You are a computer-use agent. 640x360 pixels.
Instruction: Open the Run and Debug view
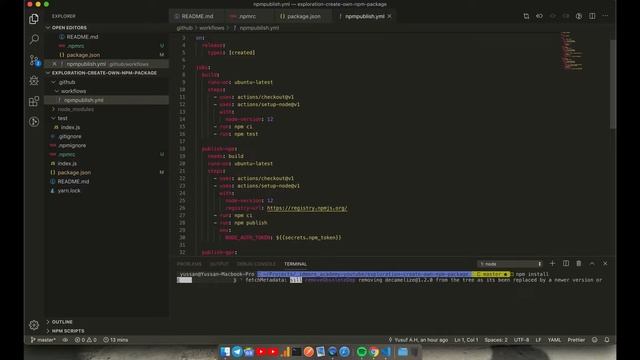point(34,80)
